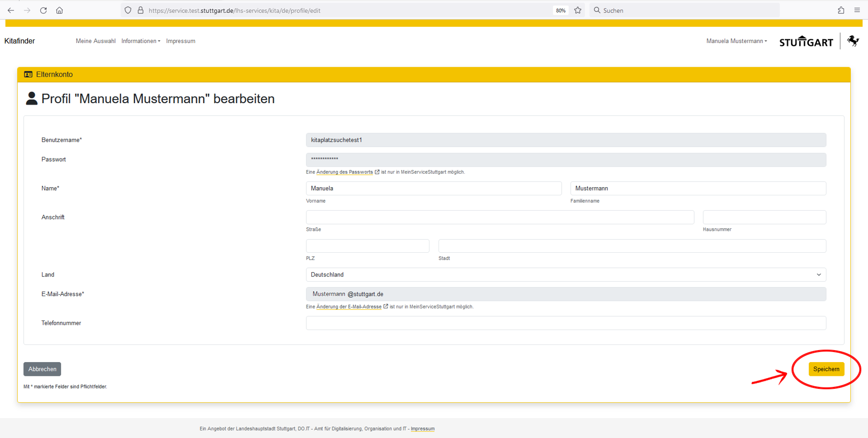Viewport: 868px width, 438px height.
Task: Focus the Telefonnummer input field
Action: [566, 323]
